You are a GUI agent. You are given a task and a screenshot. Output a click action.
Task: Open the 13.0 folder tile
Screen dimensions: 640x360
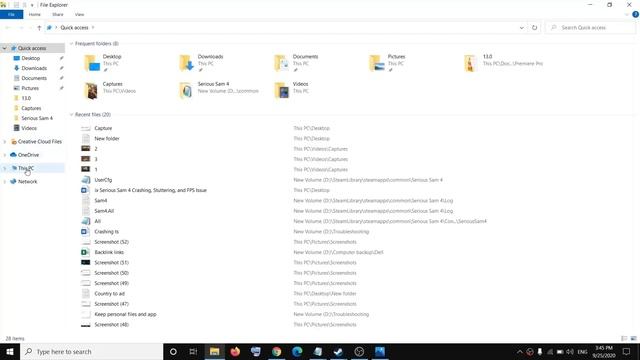click(503, 63)
